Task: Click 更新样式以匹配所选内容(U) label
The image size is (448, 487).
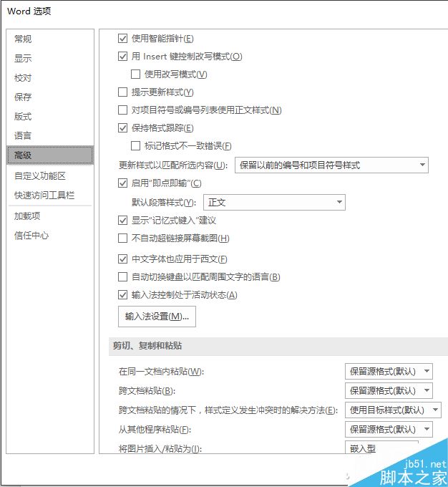Action: 173,165
